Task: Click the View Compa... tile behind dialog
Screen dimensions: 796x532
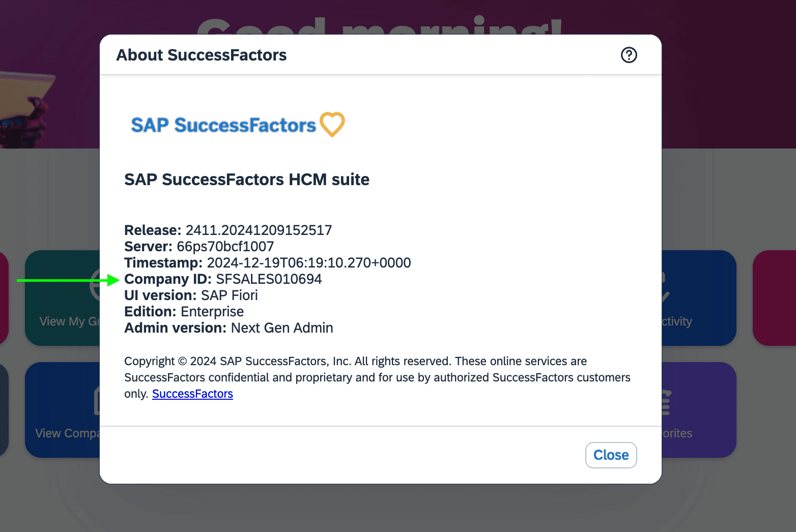Action: (x=62, y=410)
